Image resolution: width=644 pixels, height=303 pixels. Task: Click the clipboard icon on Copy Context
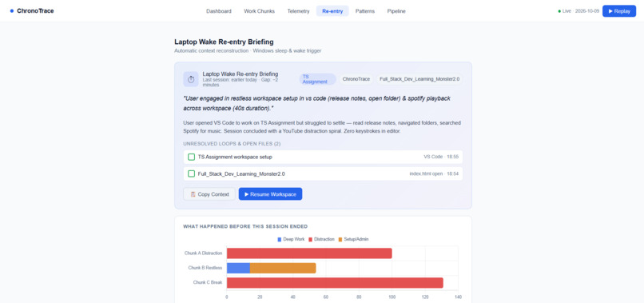pos(193,194)
